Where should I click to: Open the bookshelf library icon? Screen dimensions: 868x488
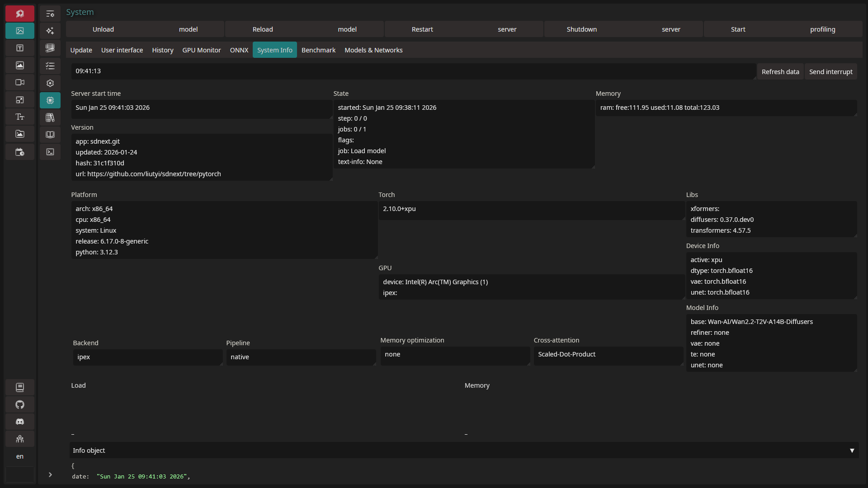(x=50, y=117)
